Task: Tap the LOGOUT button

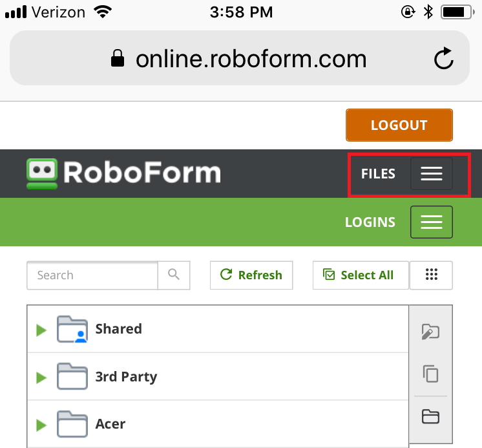Action: [x=399, y=125]
